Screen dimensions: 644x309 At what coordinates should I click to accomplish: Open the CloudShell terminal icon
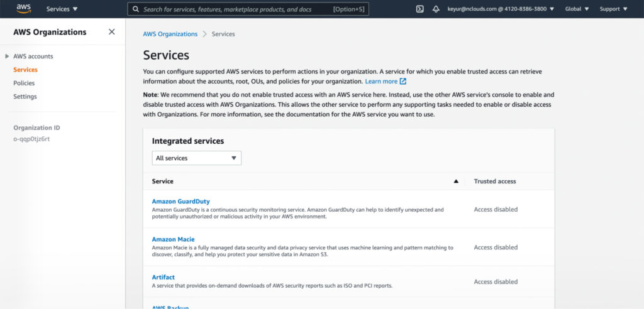pos(419,9)
